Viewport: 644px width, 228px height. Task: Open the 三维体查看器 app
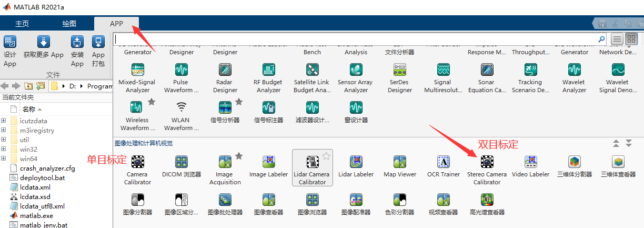618,166
